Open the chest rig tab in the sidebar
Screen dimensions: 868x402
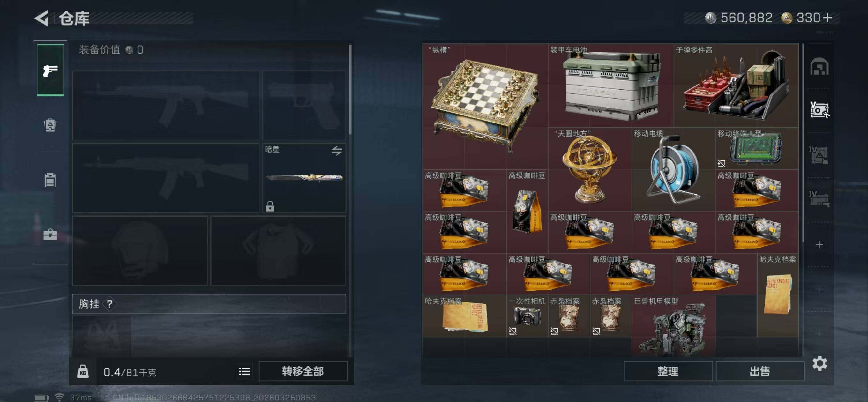point(50,180)
